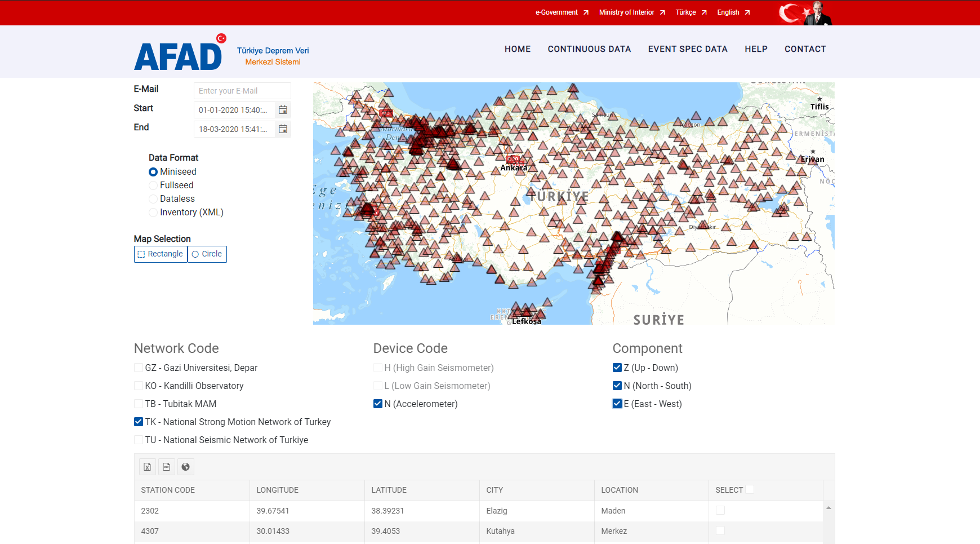This screenshot has height=544, width=980.
Task: Click the Start date text field
Action: coord(234,110)
